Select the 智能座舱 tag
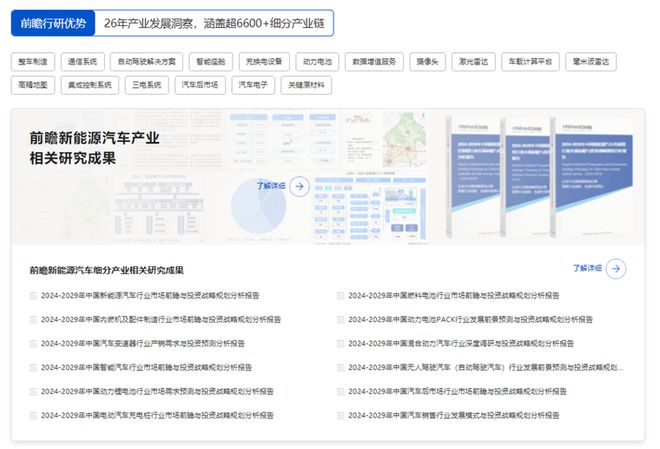The width and height of the screenshot is (660, 449). [211, 62]
